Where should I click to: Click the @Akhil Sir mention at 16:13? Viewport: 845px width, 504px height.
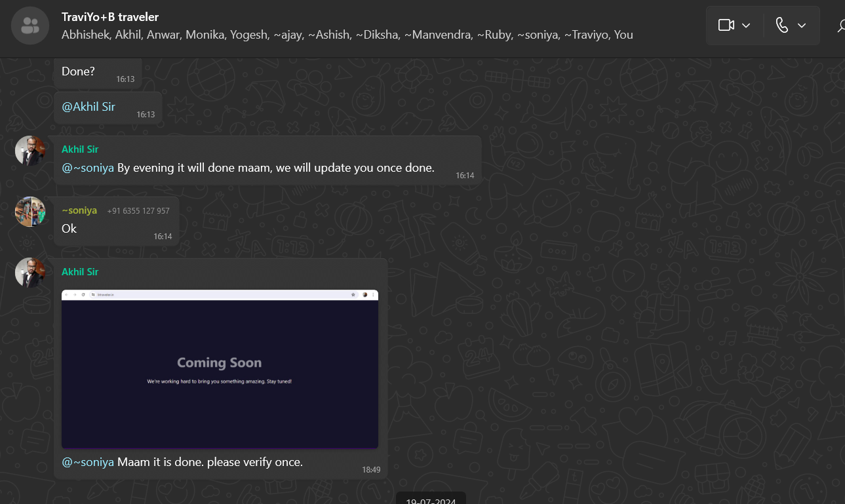point(88,107)
